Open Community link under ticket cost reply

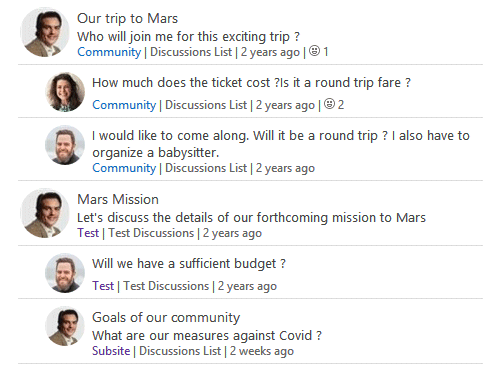coord(124,105)
